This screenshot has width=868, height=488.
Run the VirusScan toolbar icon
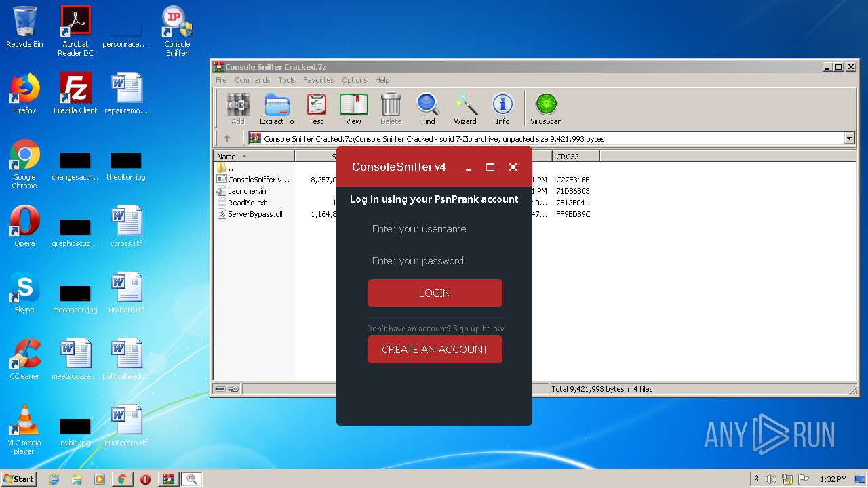546,109
